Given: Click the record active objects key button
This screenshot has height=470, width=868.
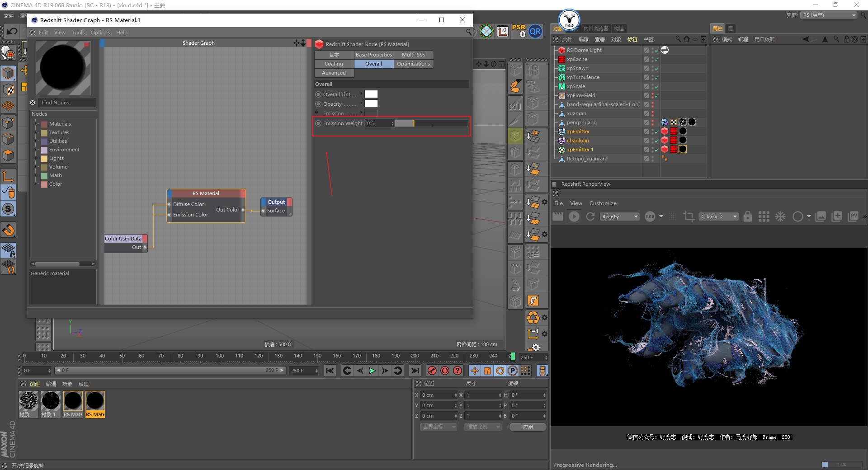Looking at the screenshot, I should [x=432, y=371].
